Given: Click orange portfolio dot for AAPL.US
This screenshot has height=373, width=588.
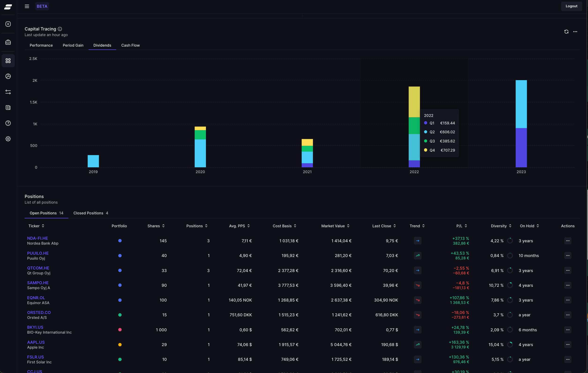Looking at the screenshot, I should pyautogui.click(x=120, y=345).
